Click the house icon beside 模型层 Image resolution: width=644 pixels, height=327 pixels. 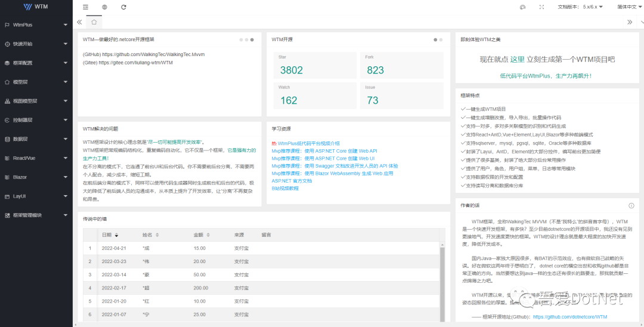coord(7,82)
